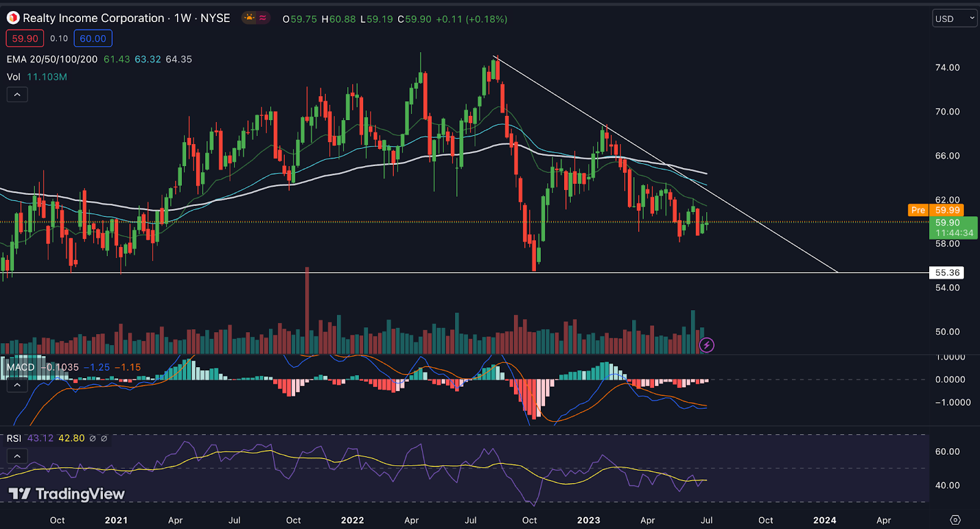
Task: Click the blue 60.00 buy price button
Action: point(93,39)
